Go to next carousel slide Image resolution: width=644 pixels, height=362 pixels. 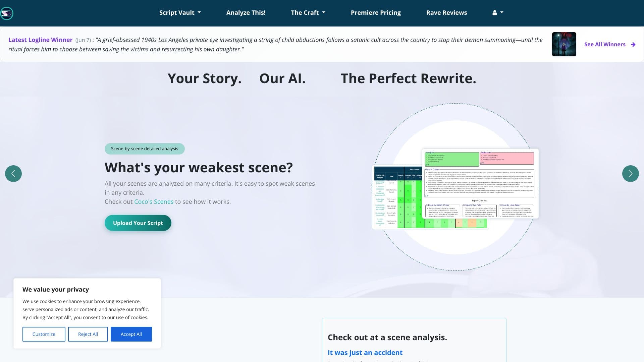click(x=630, y=174)
